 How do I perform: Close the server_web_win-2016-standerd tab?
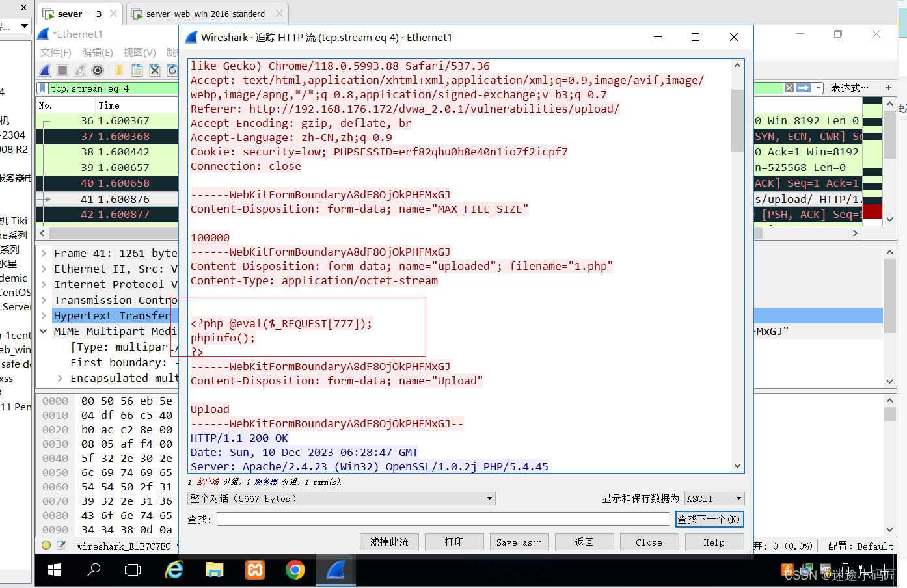(279, 13)
